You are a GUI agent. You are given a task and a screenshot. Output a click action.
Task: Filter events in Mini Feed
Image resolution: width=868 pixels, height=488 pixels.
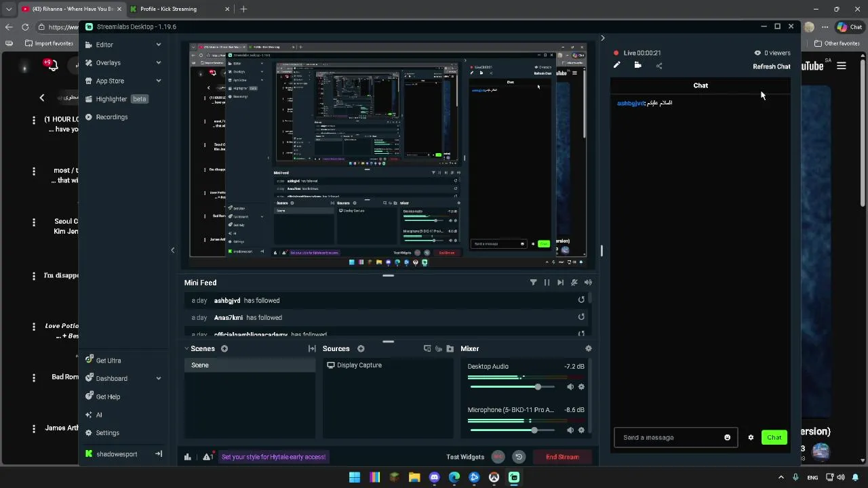533,283
